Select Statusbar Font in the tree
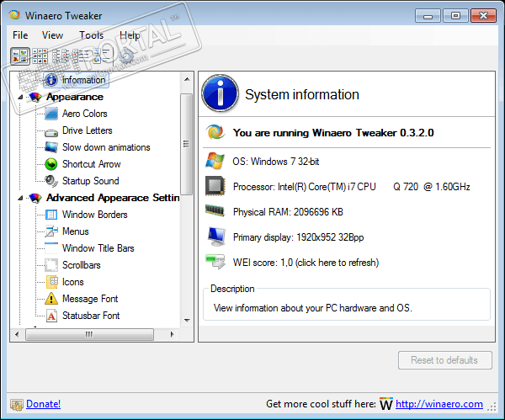The height and width of the screenshot is (420, 505). click(91, 316)
